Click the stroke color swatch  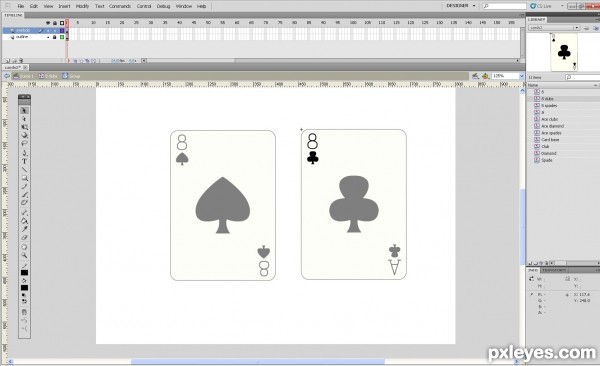(24, 273)
